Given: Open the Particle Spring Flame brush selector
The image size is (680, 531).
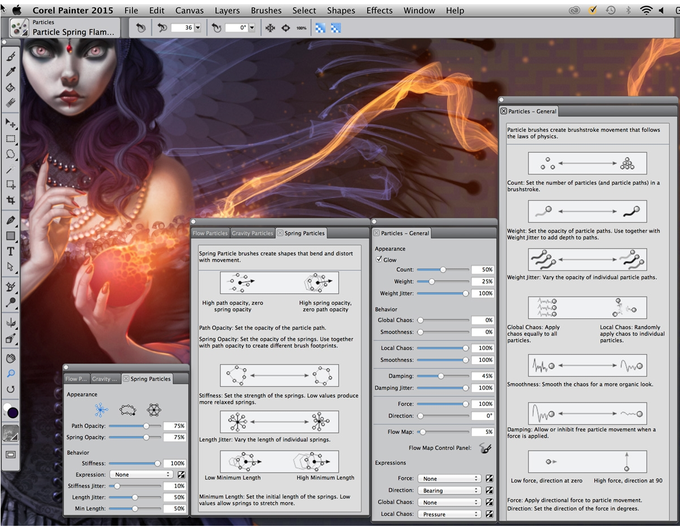Looking at the screenshot, I should (x=64, y=28).
